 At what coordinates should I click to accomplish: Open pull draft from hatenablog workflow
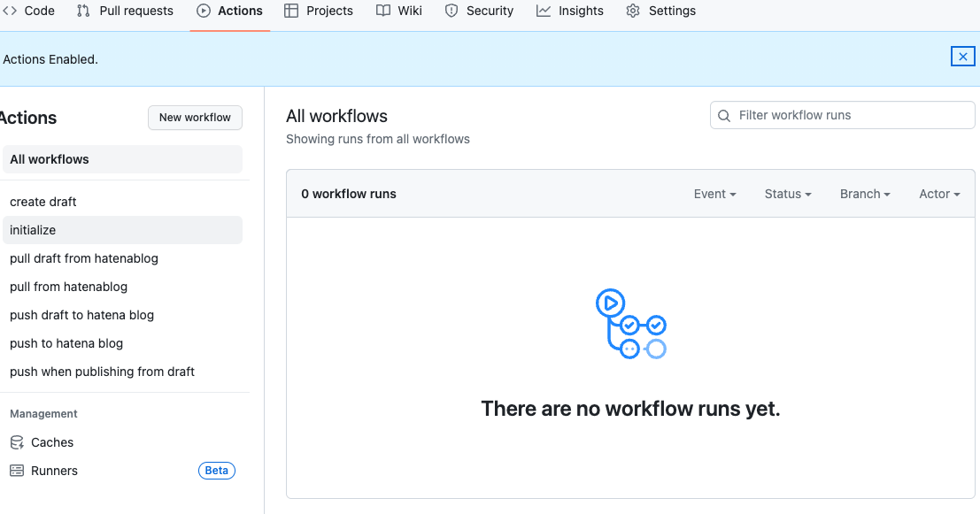[x=122, y=258]
